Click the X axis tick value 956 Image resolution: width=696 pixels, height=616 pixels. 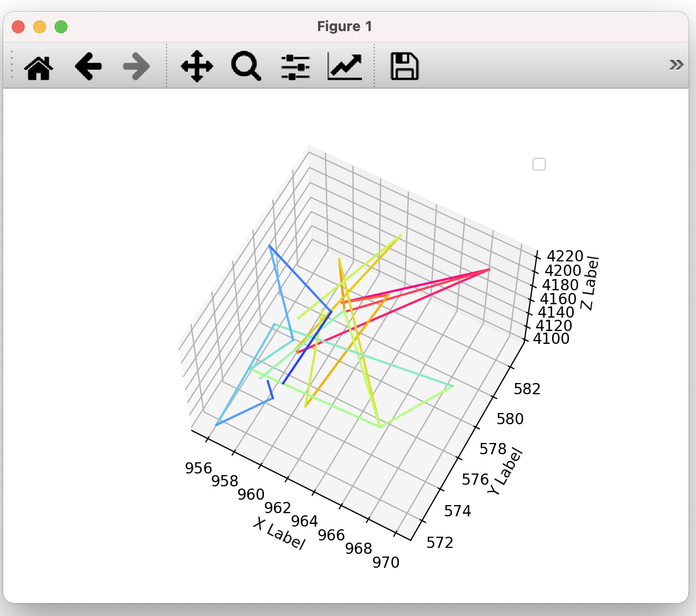[199, 468]
